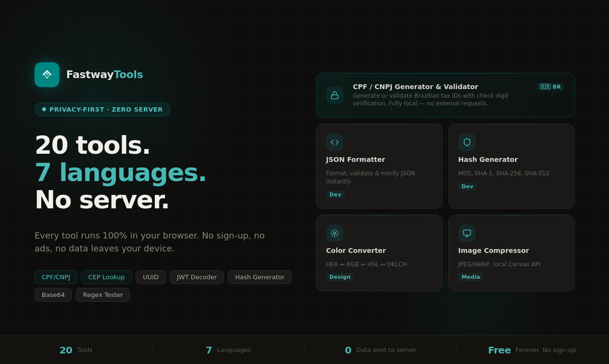Image resolution: width=609 pixels, height=364 pixels.
Task: Click the 'Every tool runs 100%' description
Action: coord(150,242)
